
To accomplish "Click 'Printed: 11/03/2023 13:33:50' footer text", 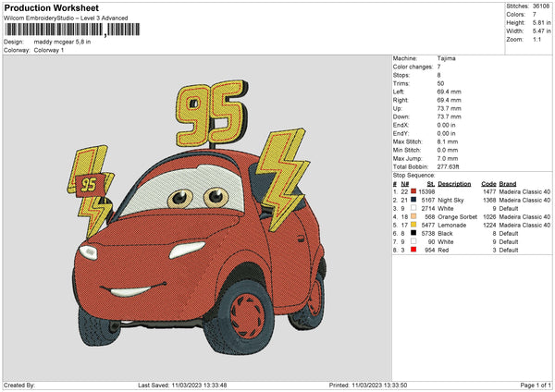I will point(368,385).
